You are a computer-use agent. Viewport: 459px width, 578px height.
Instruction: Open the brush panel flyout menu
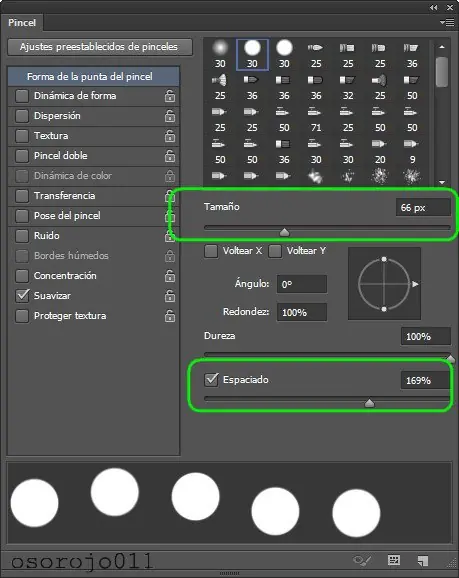click(447, 23)
